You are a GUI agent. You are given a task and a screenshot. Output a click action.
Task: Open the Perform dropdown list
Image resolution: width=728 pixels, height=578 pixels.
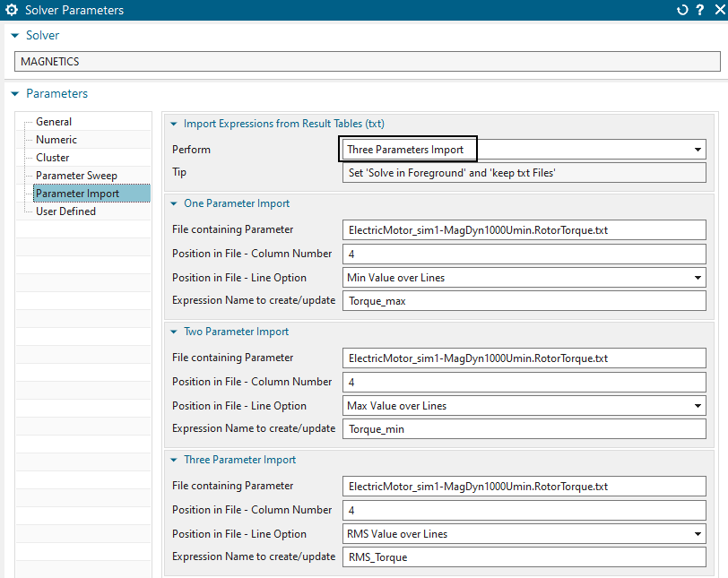(698, 150)
